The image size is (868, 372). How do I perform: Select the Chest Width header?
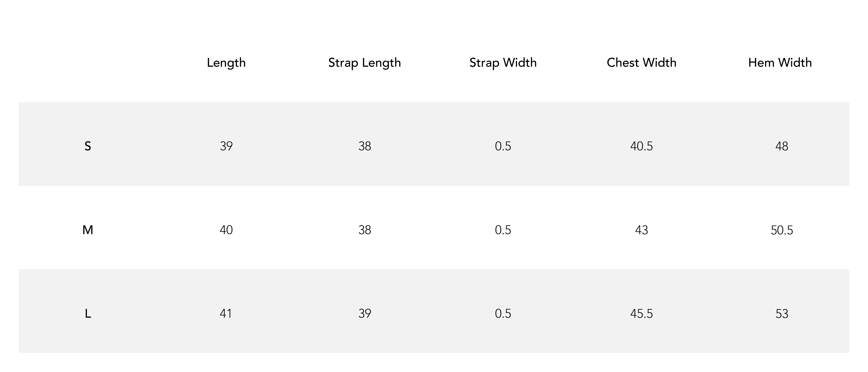coord(642,63)
